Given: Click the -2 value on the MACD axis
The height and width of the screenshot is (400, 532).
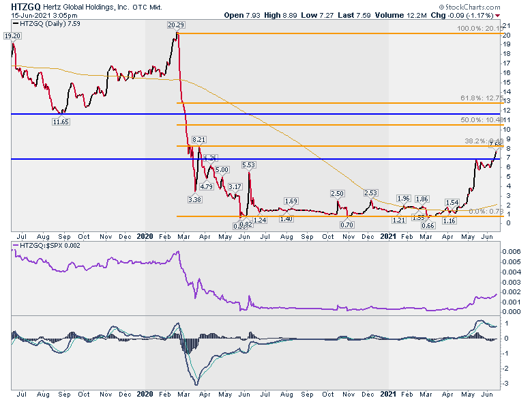Looking at the screenshot, I should pyautogui.click(x=505, y=369).
